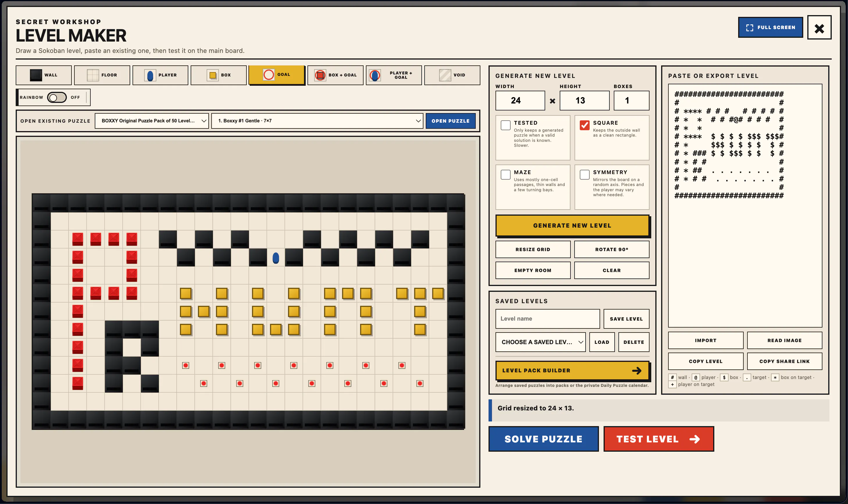Open the BOXXY puzzle pack dropdown
848x504 pixels.
click(152, 121)
